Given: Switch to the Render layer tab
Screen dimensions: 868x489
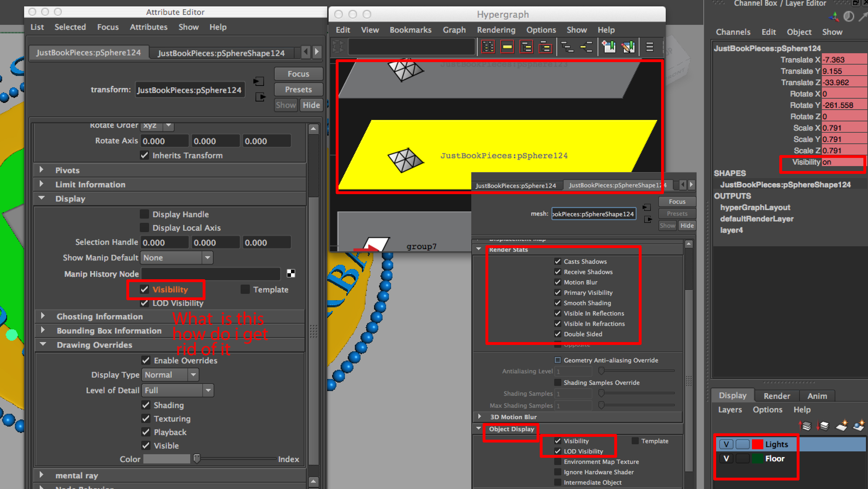Looking at the screenshot, I should [x=776, y=396].
